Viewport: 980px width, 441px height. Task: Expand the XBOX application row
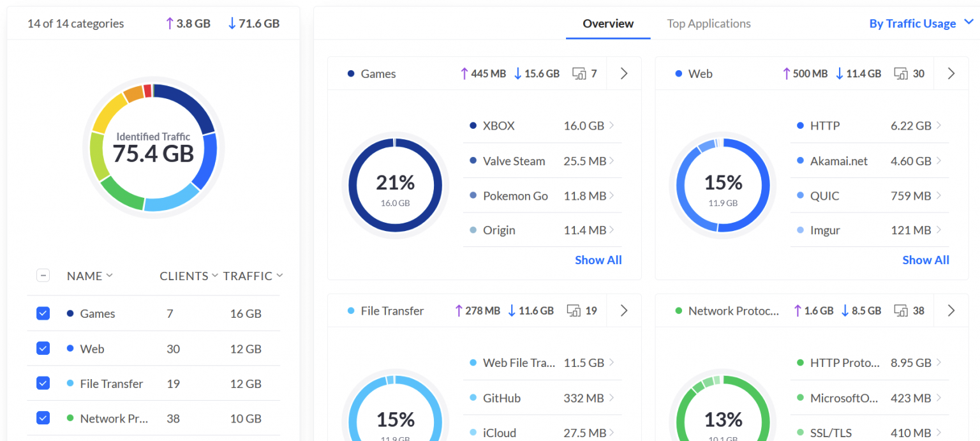click(542, 126)
